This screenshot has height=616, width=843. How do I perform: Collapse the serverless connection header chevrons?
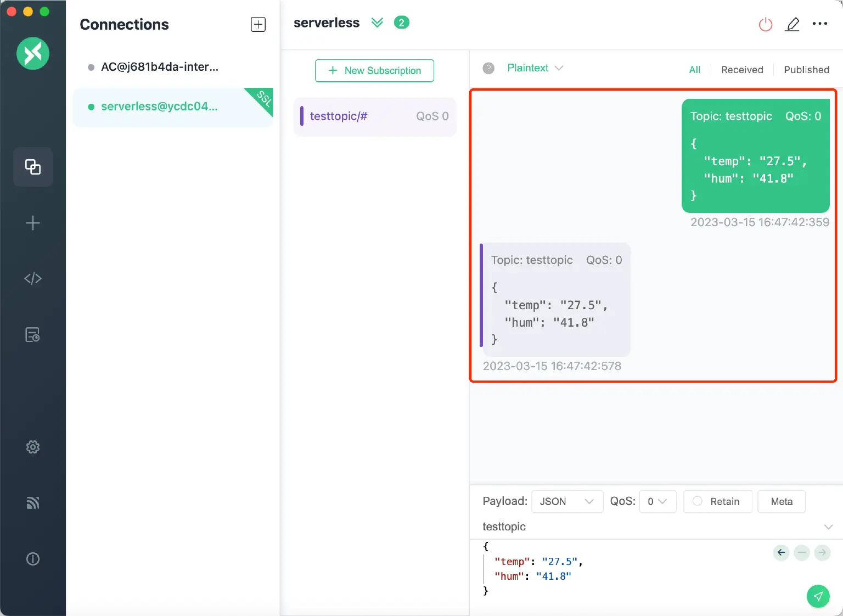(x=377, y=23)
